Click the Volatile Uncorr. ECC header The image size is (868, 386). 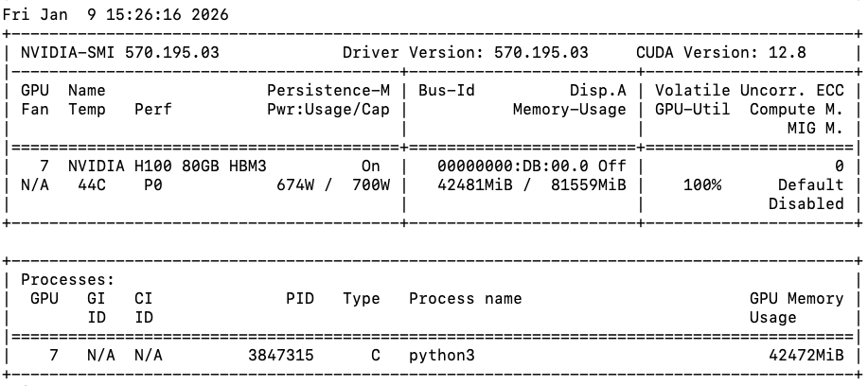(x=750, y=91)
